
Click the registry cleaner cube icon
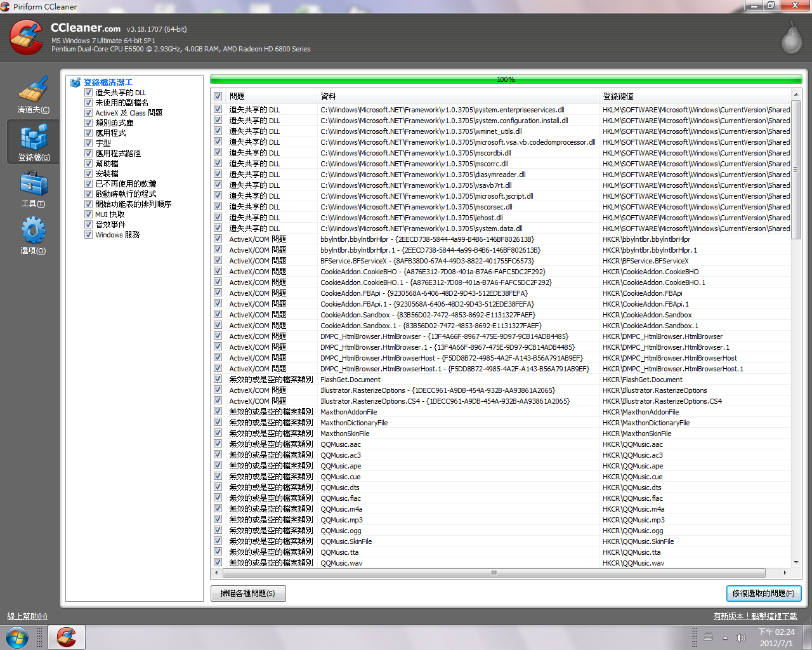(75, 83)
